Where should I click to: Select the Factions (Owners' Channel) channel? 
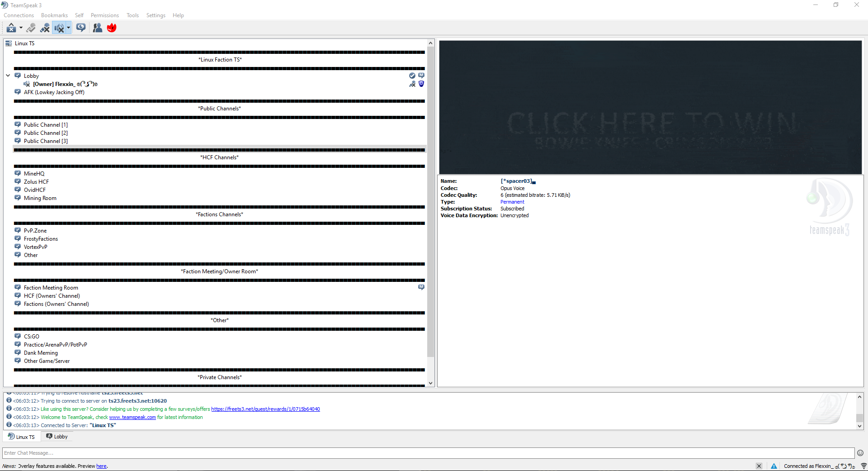tap(57, 304)
